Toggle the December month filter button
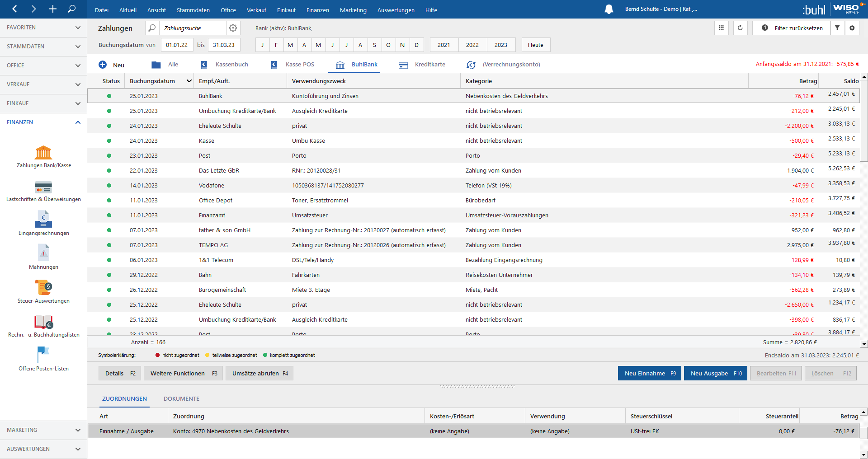Screen dimensions: 868x459 point(416,45)
